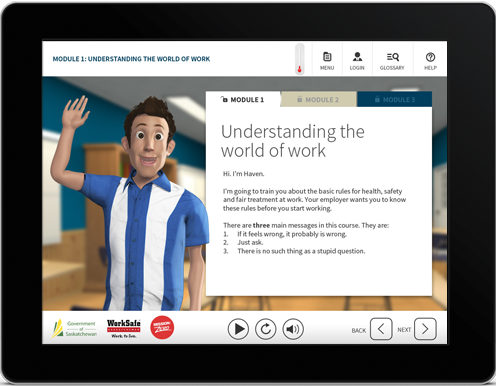Mute the audio with speaker button
This screenshot has height=386, width=496.
pyautogui.click(x=293, y=329)
